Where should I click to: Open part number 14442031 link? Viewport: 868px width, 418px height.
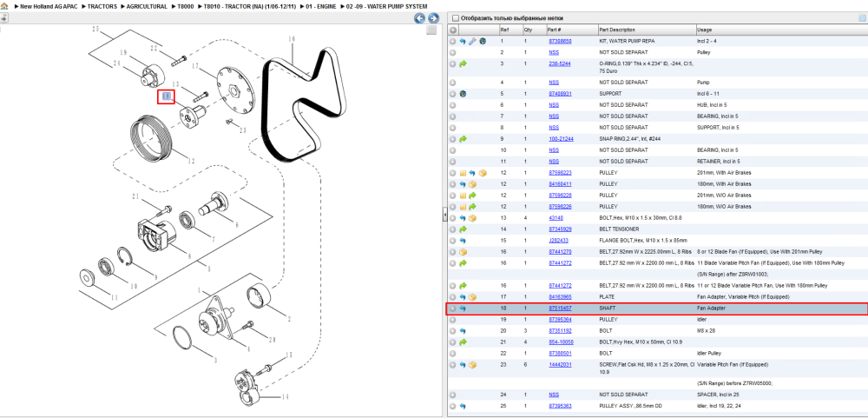560,365
